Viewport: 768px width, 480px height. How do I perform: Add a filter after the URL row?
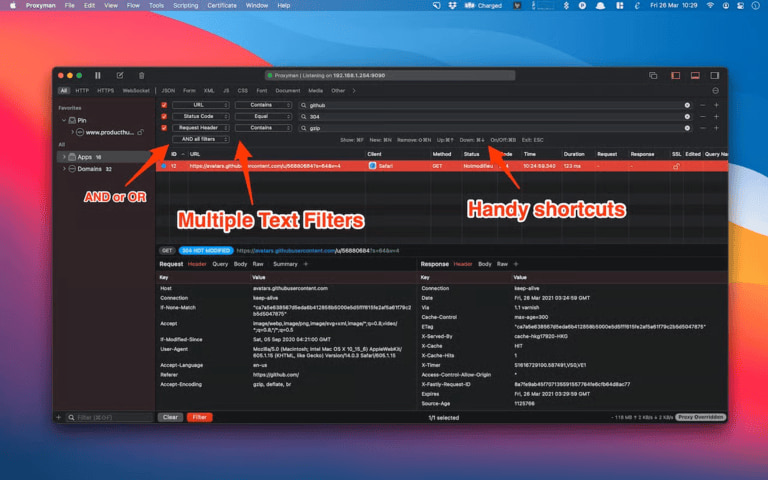(716, 105)
